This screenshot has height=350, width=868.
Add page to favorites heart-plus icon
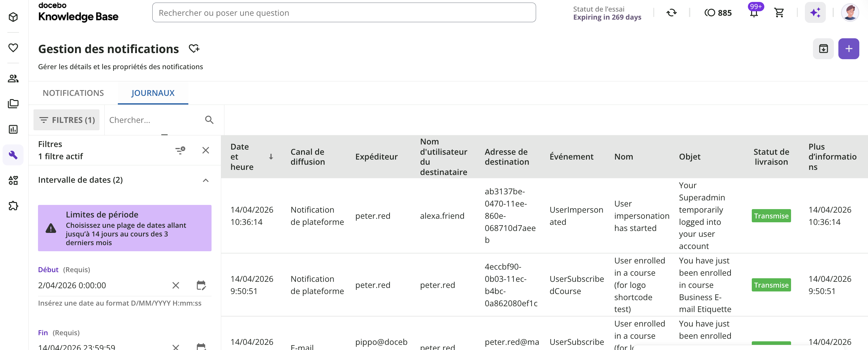point(194,49)
